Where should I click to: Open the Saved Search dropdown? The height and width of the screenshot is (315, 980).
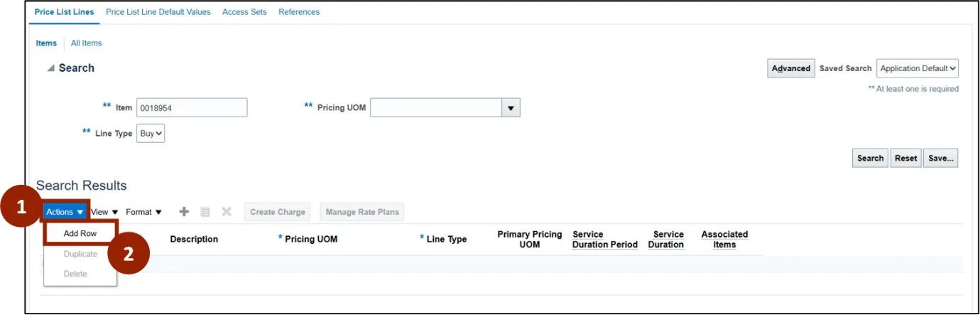click(x=918, y=68)
